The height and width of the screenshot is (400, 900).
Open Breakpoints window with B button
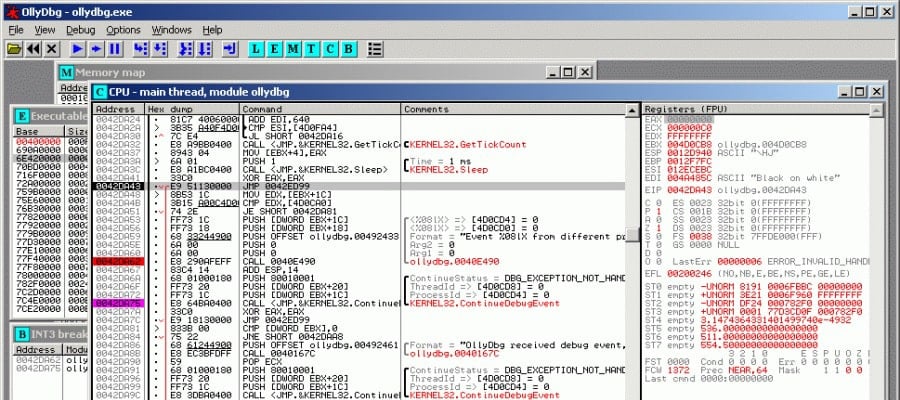(x=348, y=49)
